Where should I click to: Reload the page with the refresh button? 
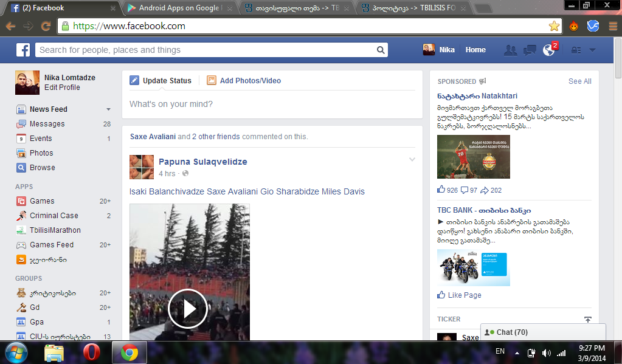[46, 26]
